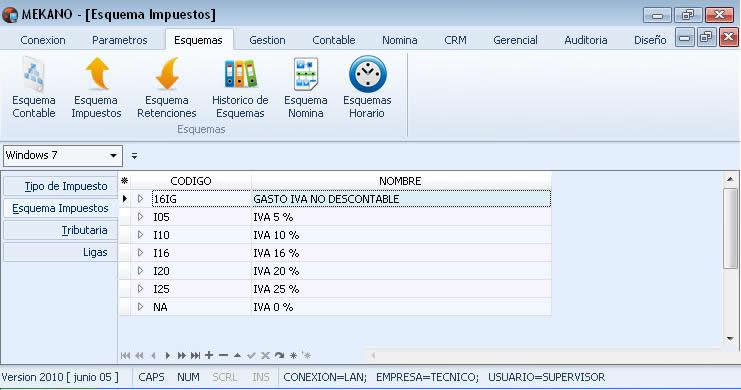Click the Tipo de Impuesto button

pyautogui.click(x=60, y=186)
